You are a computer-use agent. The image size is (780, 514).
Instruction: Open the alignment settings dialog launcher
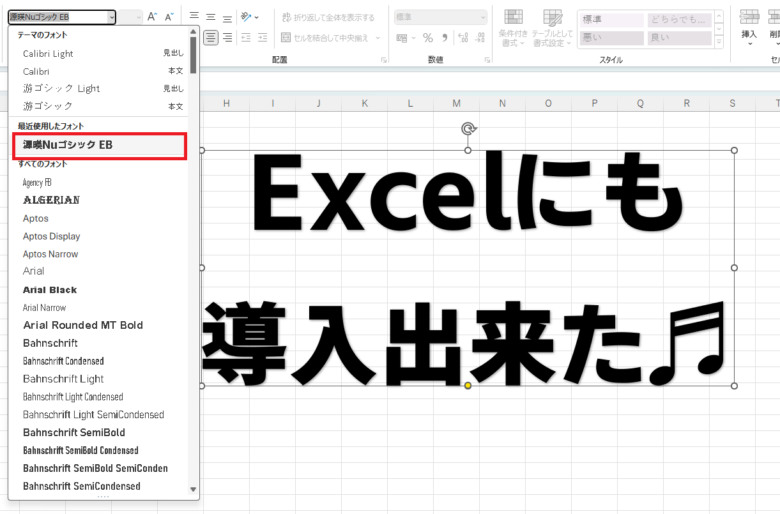click(x=384, y=60)
